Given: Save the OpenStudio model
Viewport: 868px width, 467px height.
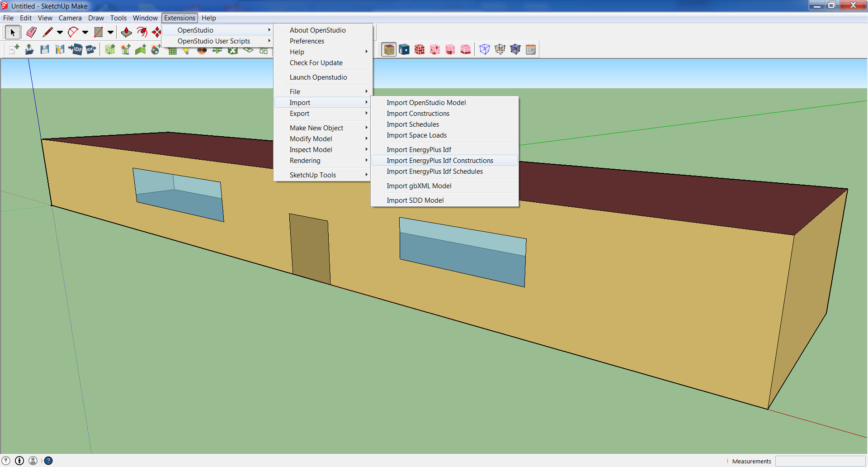Looking at the screenshot, I should [x=45, y=49].
